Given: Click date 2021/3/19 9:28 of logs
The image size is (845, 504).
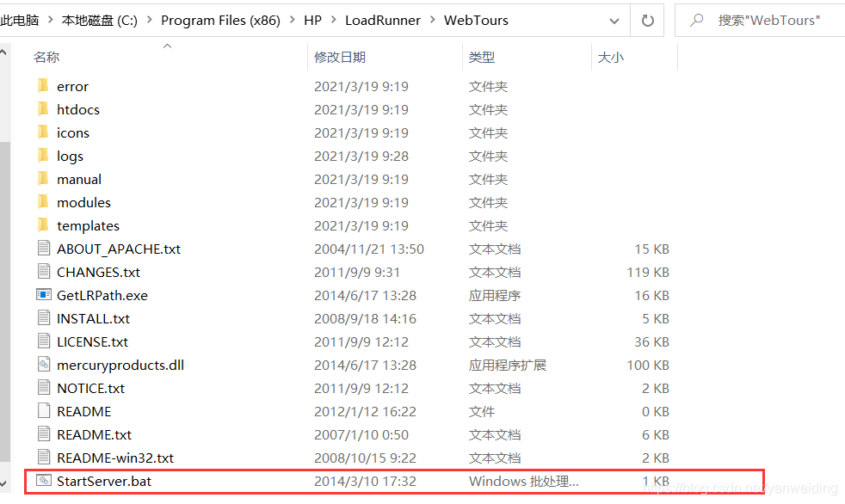Looking at the screenshot, I should (361, 157).
